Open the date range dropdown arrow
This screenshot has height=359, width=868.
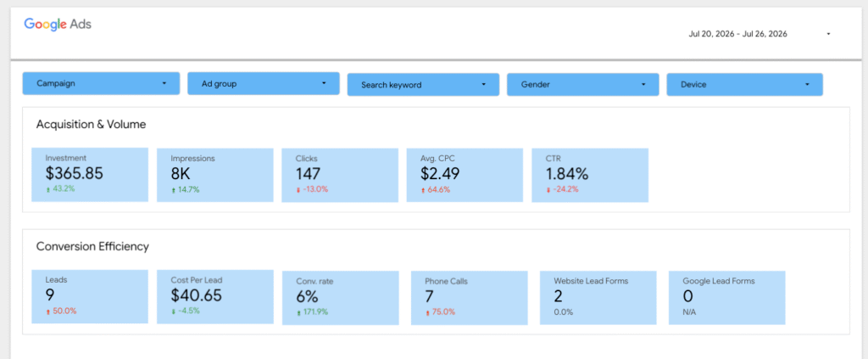pyautogui.click(x=828, y=34)
